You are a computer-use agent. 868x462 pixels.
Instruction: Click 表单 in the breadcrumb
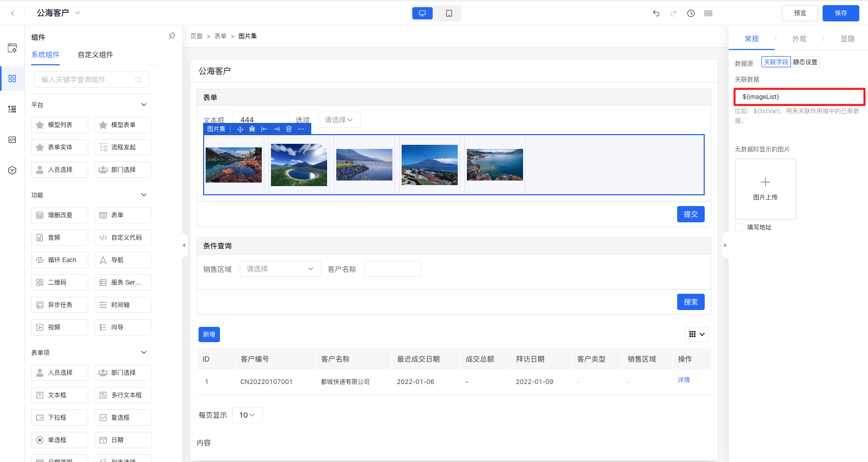[220, 36]
